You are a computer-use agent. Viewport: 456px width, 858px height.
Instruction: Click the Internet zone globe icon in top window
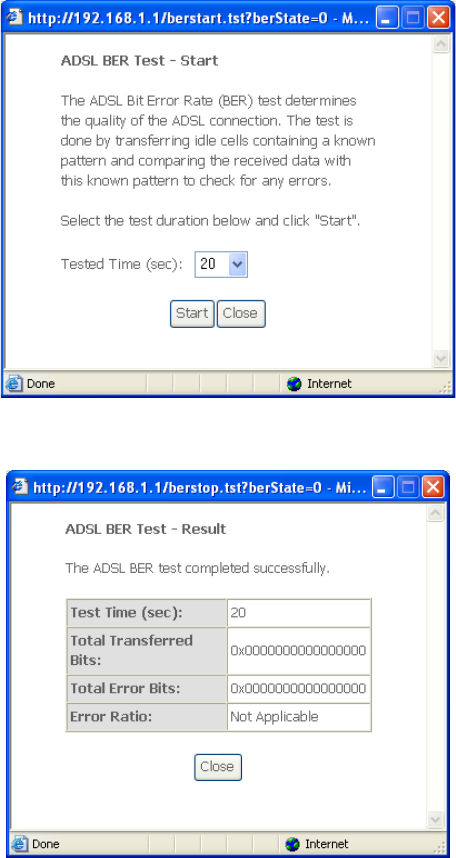pos(295,384)
